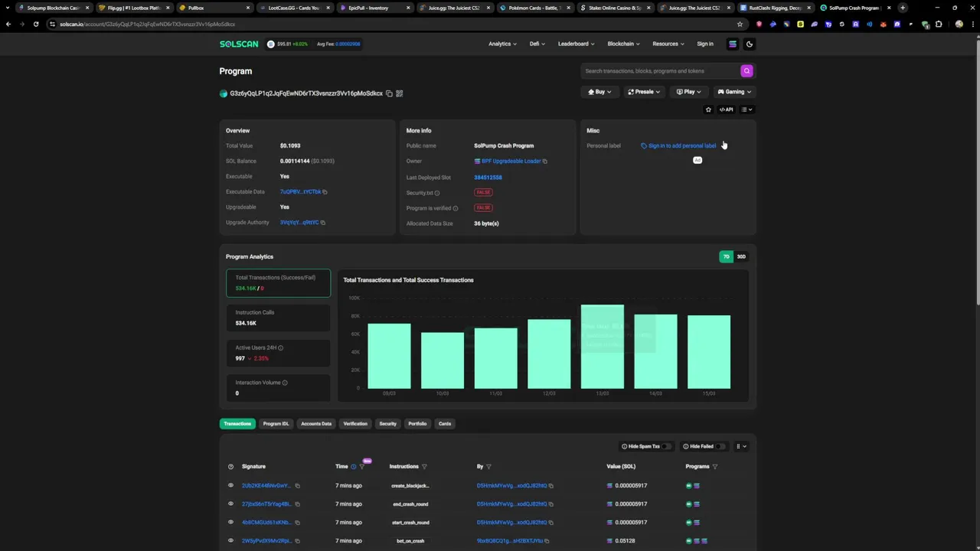
Task: Switch to the Verification tab
Action: pyautogui.click(x=355, y=424)
